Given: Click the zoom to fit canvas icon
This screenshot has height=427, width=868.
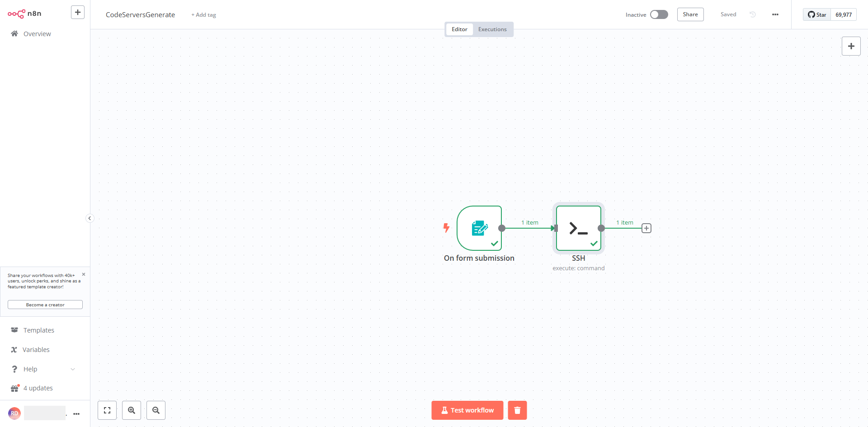Looking at the screenshot, I should [107, 410].
